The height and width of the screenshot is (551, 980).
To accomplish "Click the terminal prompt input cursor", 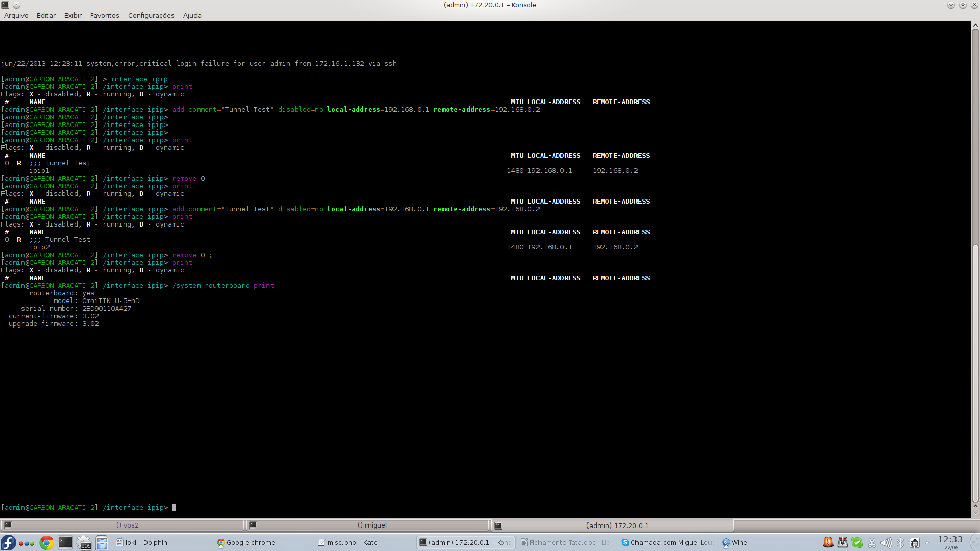I will [174, 507].
